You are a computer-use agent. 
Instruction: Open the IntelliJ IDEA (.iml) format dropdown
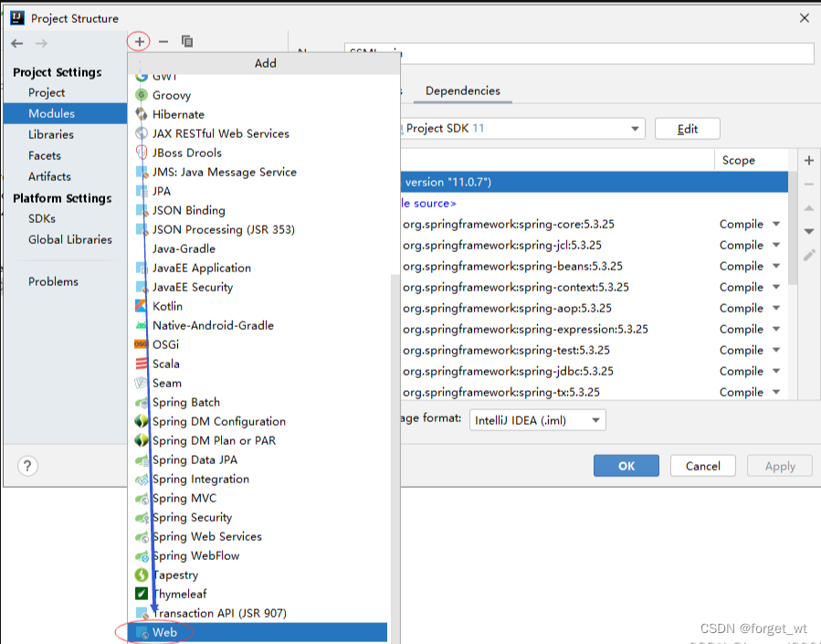click(x=538, y=420)
